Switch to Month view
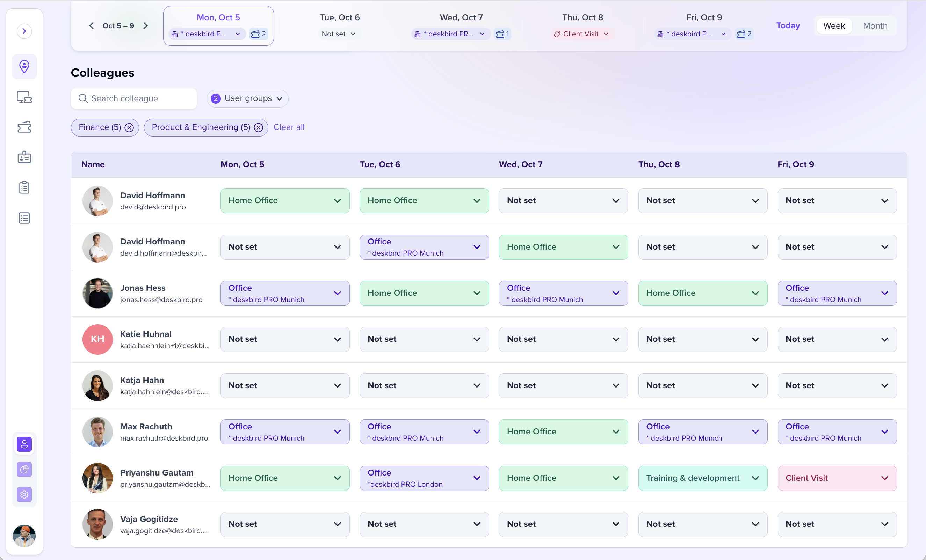 point(875,26)
